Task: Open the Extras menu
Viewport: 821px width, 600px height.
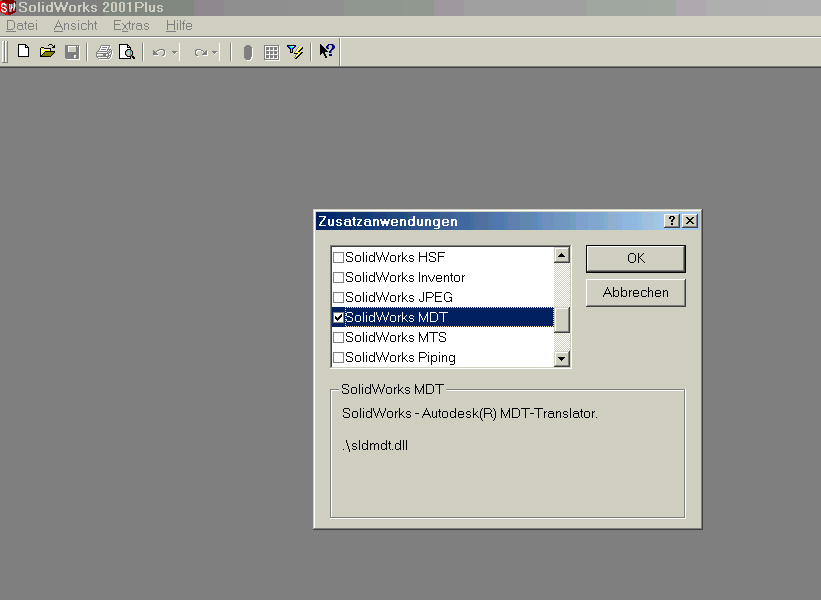Action: click(131, 26)
